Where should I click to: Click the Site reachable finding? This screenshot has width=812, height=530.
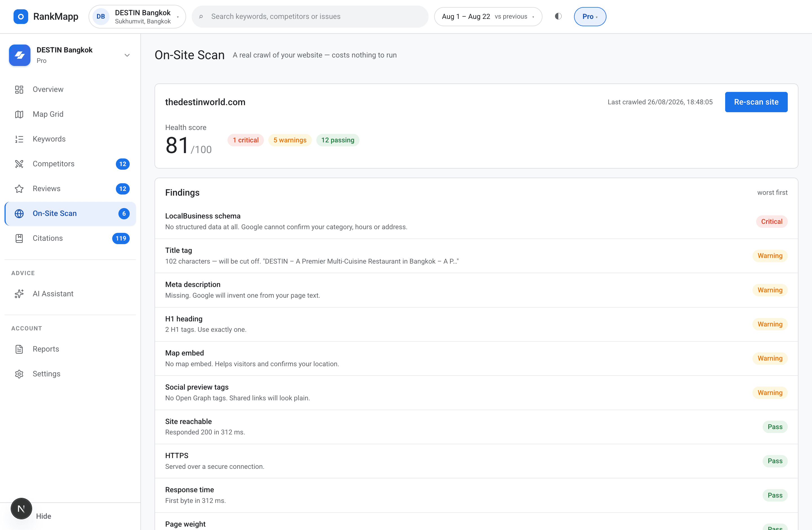pyautogui.click(x=476, y=427)
